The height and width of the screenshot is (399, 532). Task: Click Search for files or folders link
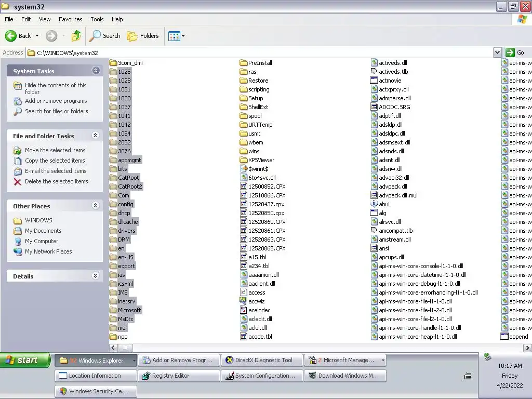pos(56,111)
